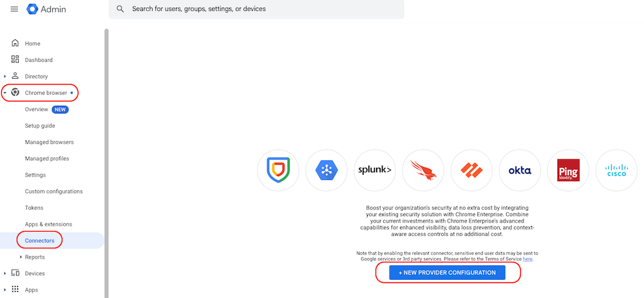Image resolution: width=644 pixels, height=298 pixels.
Task: Select the Cisco provider logo
Action: 616,170
